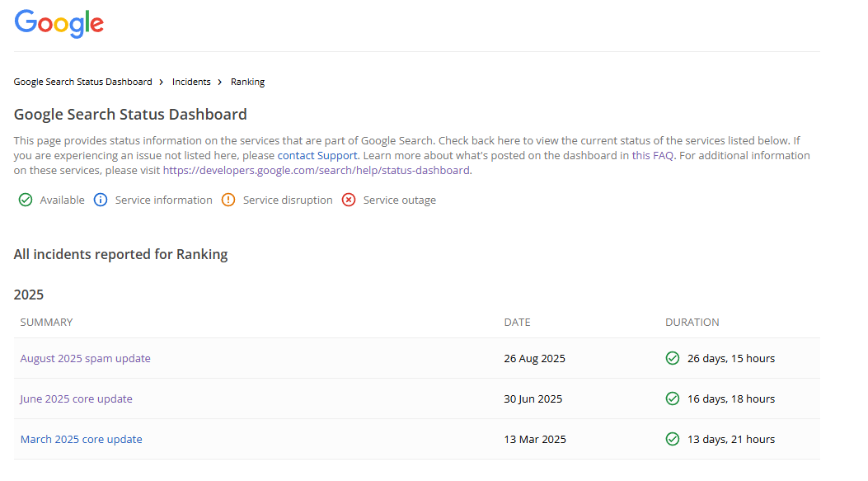Visit the developers.google.com status-dashboard URL
868x481 pixels.
316,171
